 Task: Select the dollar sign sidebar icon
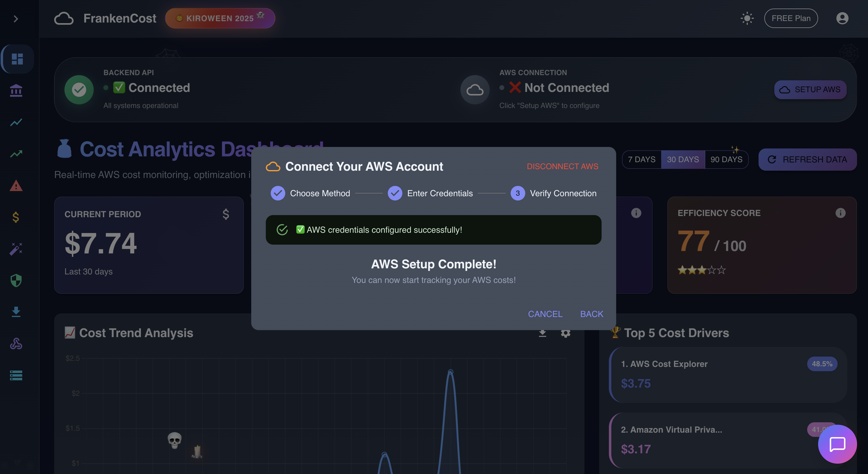16,217
